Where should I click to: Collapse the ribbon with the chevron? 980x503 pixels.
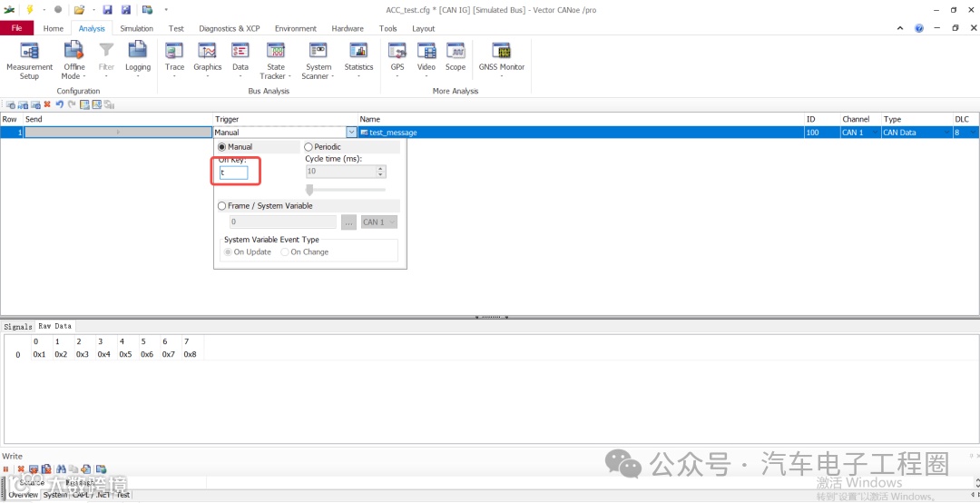tap(900, 28)
